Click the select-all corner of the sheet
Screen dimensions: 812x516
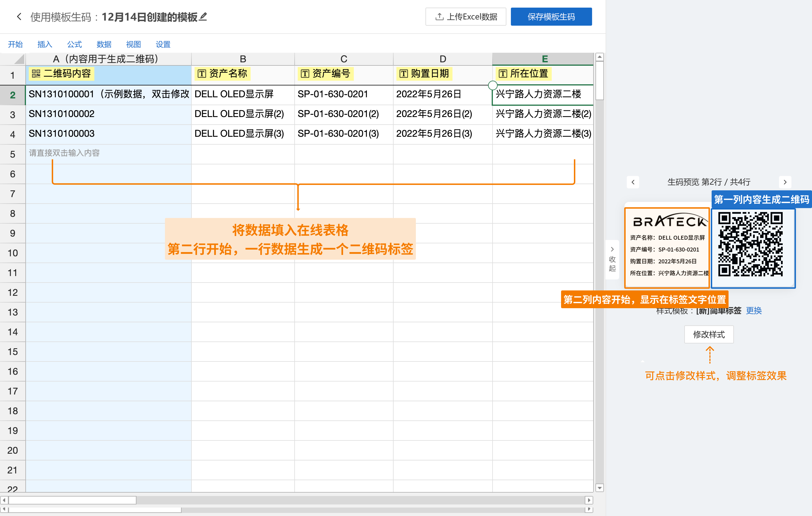(13, 59)
